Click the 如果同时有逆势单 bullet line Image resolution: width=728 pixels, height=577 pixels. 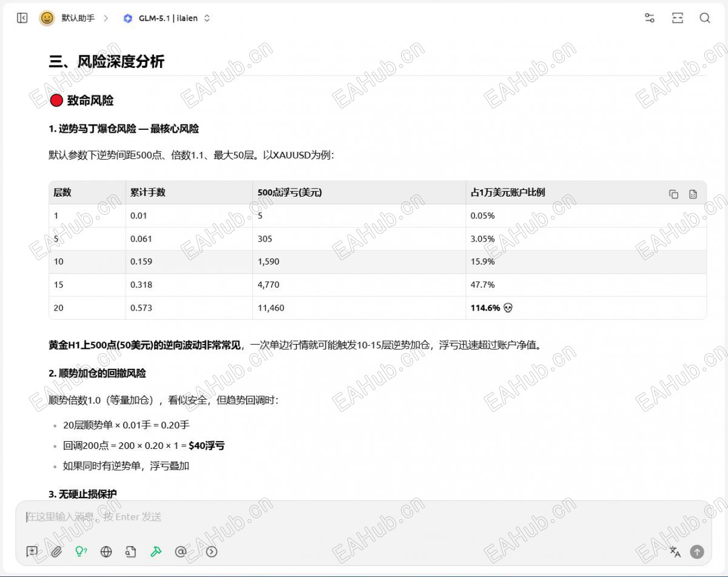pos(126,466)
